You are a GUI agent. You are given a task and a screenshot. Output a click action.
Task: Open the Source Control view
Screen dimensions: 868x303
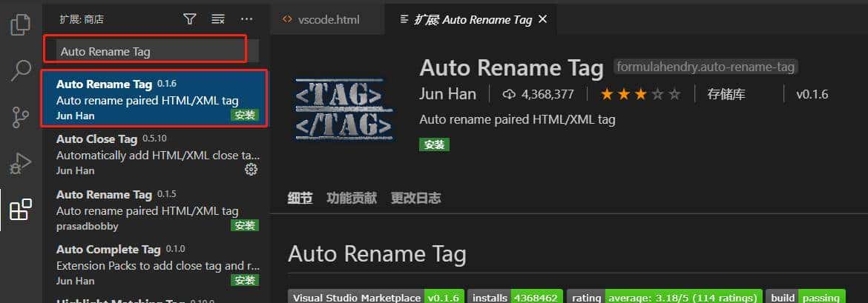21,118
